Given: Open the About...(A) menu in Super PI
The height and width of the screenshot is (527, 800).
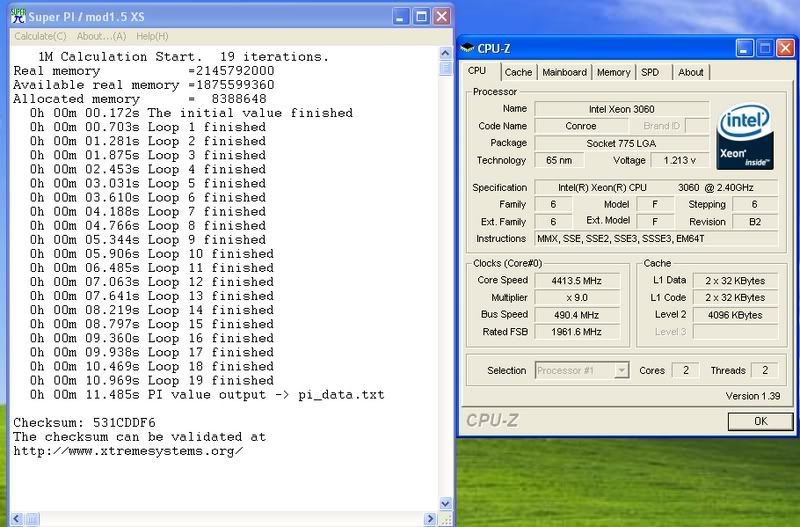Looking at the screenshot, I should (x=101, y=36).
